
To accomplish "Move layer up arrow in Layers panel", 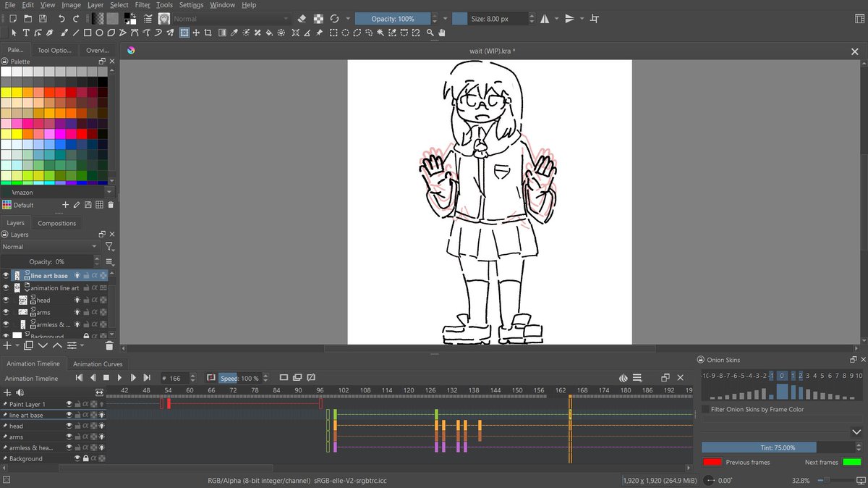I will (56, 345).
